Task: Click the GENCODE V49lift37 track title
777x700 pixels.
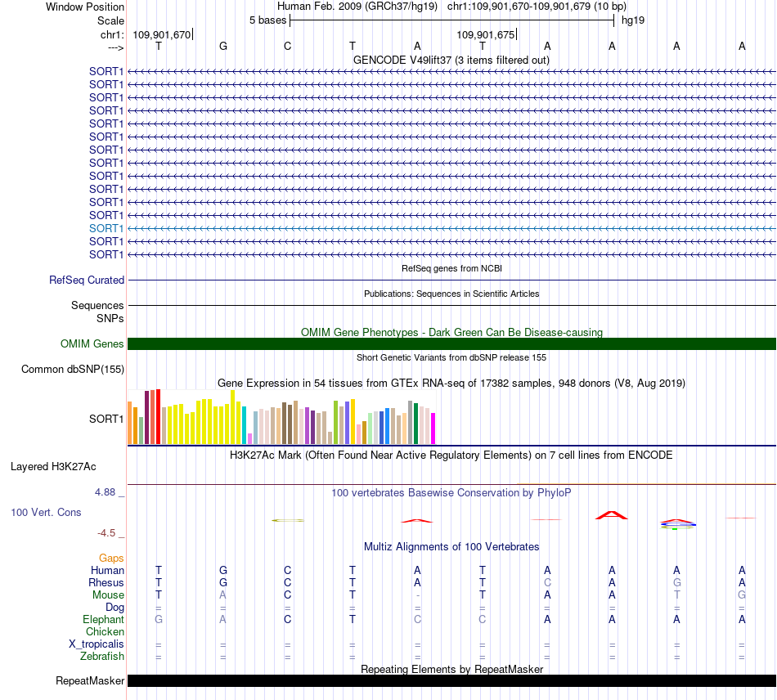Action: [451, 60]
